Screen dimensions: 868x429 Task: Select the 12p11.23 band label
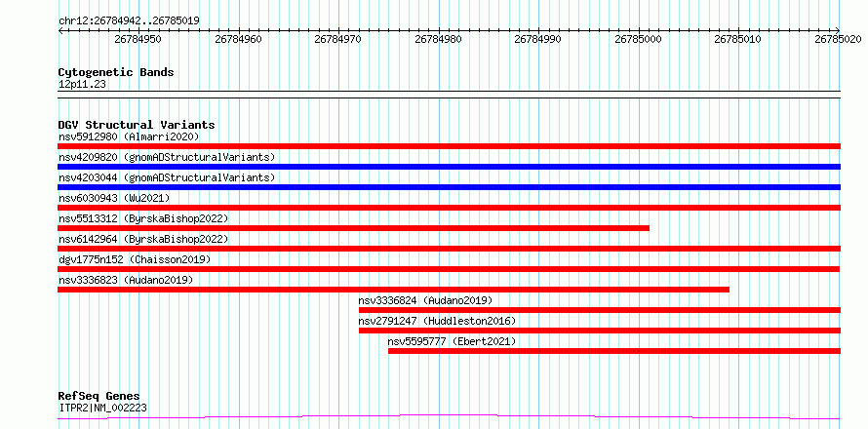pyautogui.click(x=82, y=85)
